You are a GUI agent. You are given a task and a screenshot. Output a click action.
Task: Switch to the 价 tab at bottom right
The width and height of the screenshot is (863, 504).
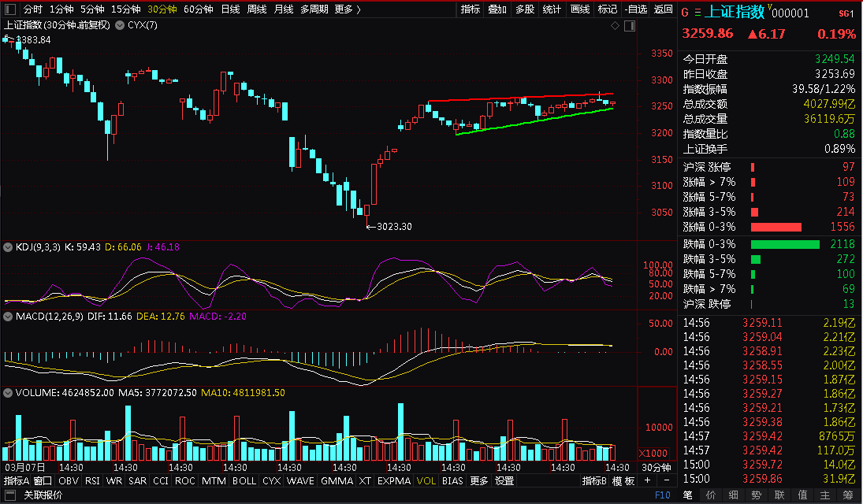click(709, 495)
